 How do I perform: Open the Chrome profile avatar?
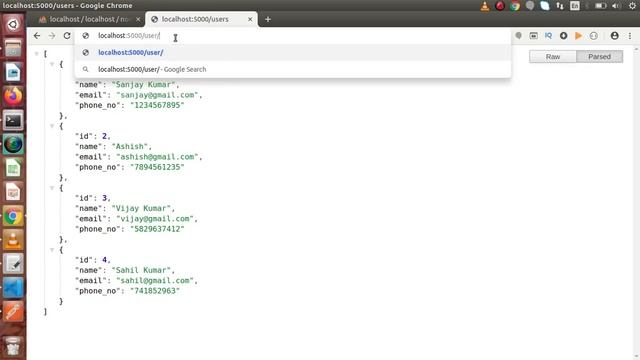pyautogui.click(x=614, y=36)
